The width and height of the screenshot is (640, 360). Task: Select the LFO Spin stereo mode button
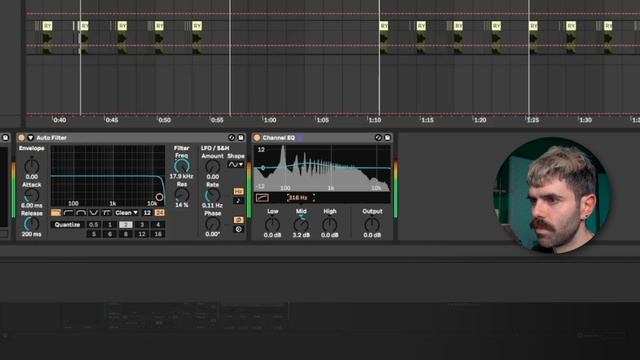pos(238,229)
